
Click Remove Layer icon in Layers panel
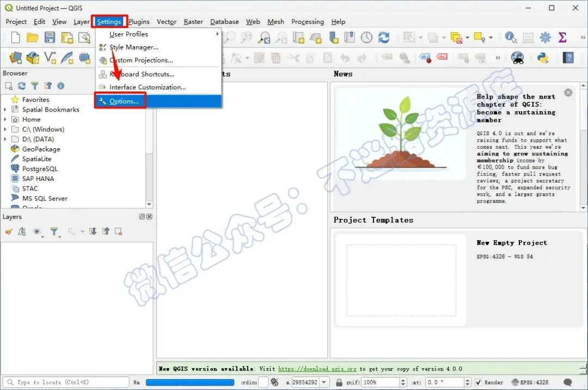[118, 231]
